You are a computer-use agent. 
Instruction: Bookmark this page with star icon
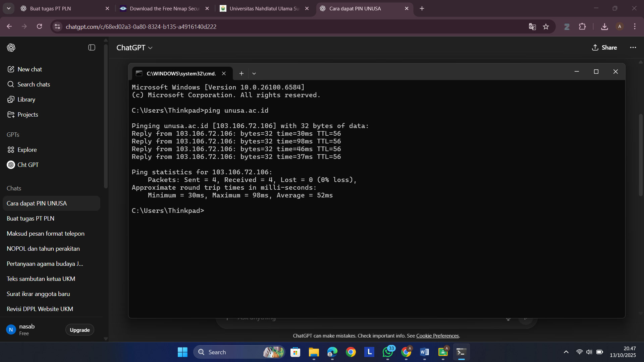point(546,27)
